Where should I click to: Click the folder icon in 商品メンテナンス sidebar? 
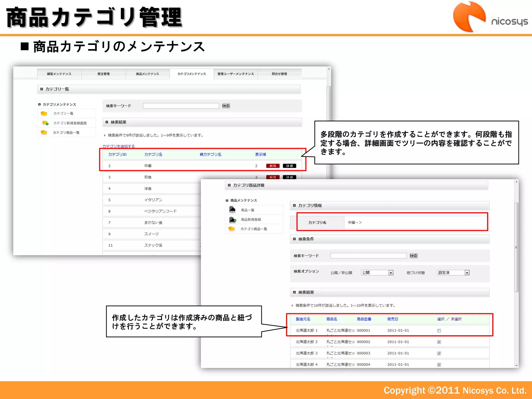231,229
